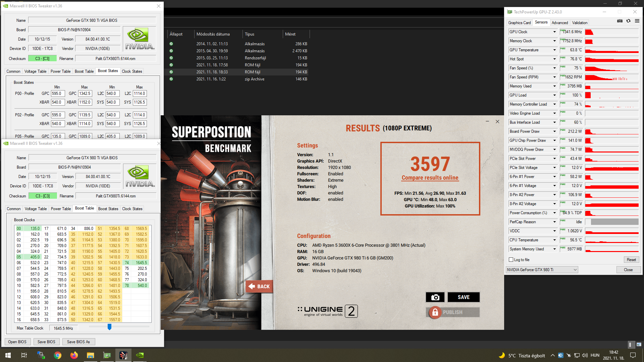Open weather widget showing 5°C
Viewport: 644px width, 362px height.
point(522,355)
